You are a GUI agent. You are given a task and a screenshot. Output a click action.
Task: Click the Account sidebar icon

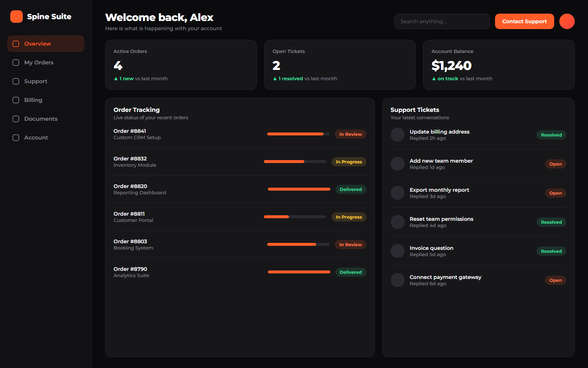[x=16, y=138]
